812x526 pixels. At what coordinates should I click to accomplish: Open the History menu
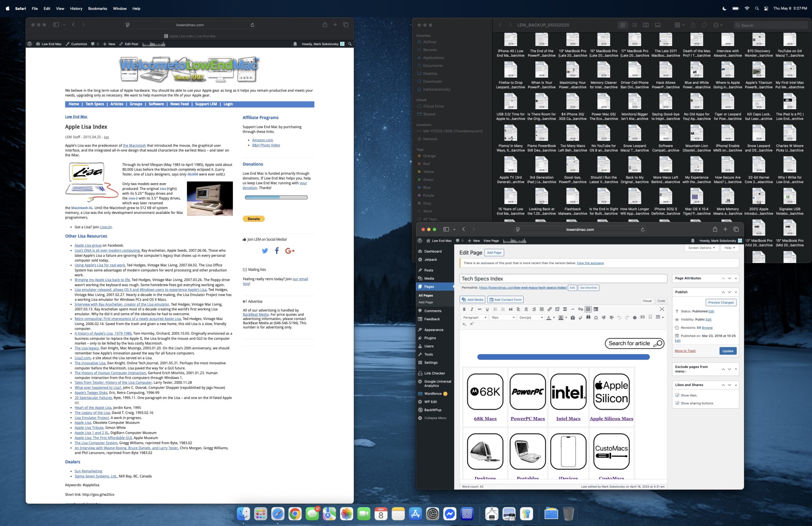pos(76,9)
